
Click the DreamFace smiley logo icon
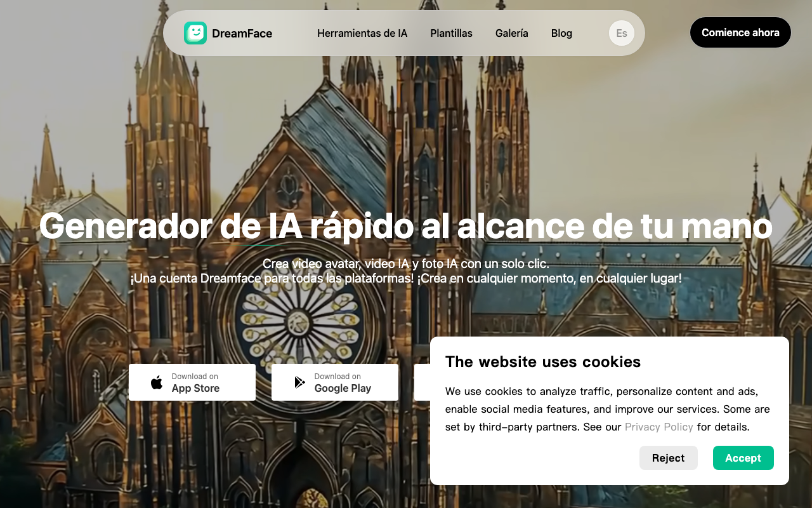195,33
